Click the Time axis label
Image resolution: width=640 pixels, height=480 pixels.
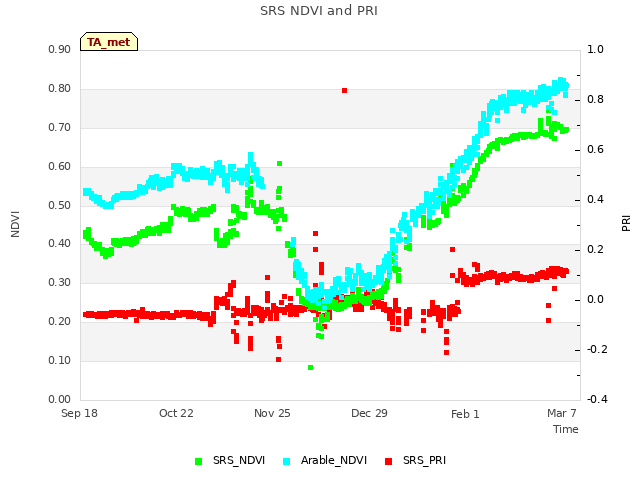tap(566, 429)
